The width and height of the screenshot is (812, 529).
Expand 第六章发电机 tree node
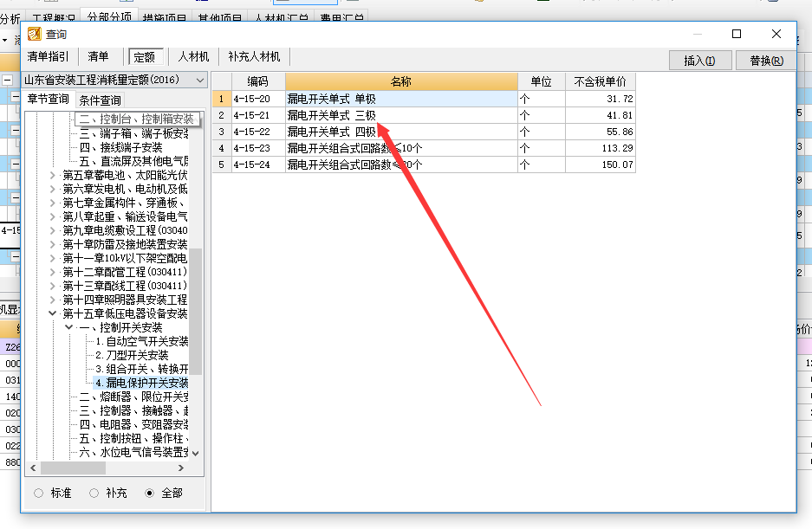(52, 189)
